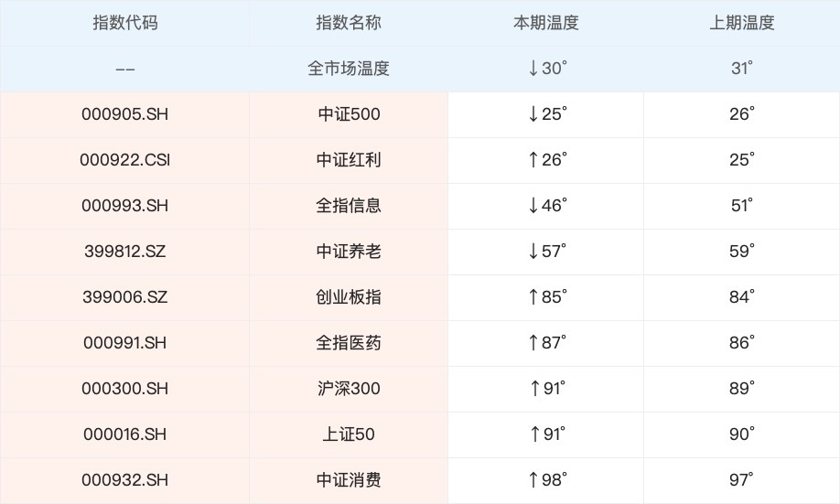Click the 指数名称 column header
The height and width of the screenshot is (504, 840).
[348, 23]
